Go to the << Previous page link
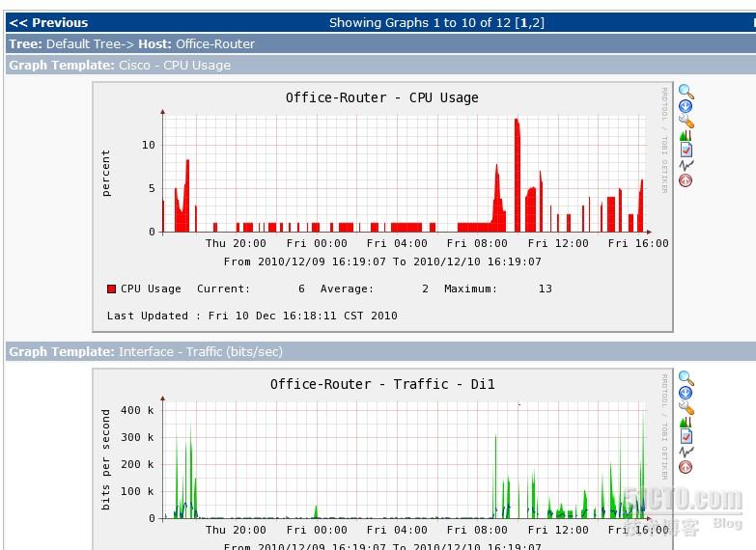Screen dimensions: 756x550 (48, 22)
